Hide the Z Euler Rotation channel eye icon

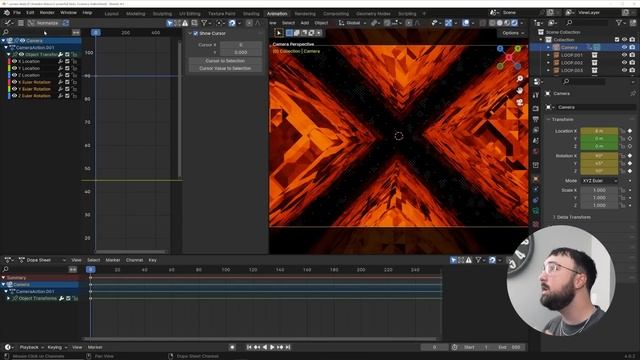pyautogui.click(x=15, y=96)
